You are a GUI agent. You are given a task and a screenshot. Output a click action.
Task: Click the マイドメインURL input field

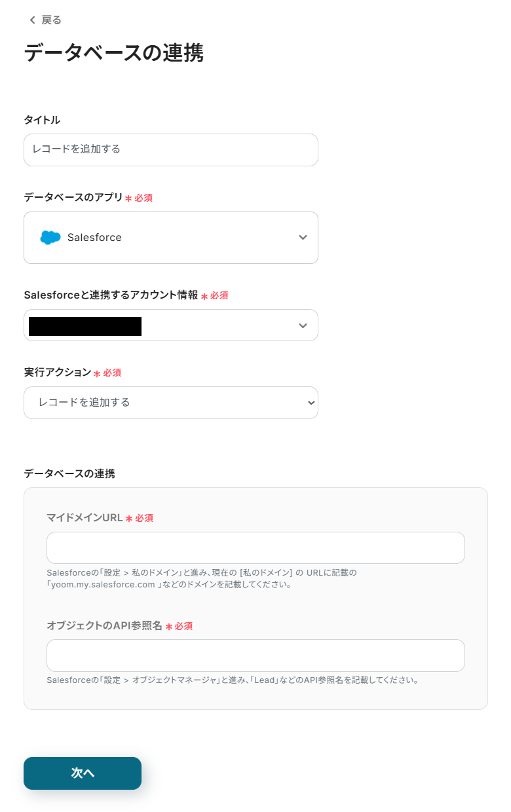pos(255,548)
